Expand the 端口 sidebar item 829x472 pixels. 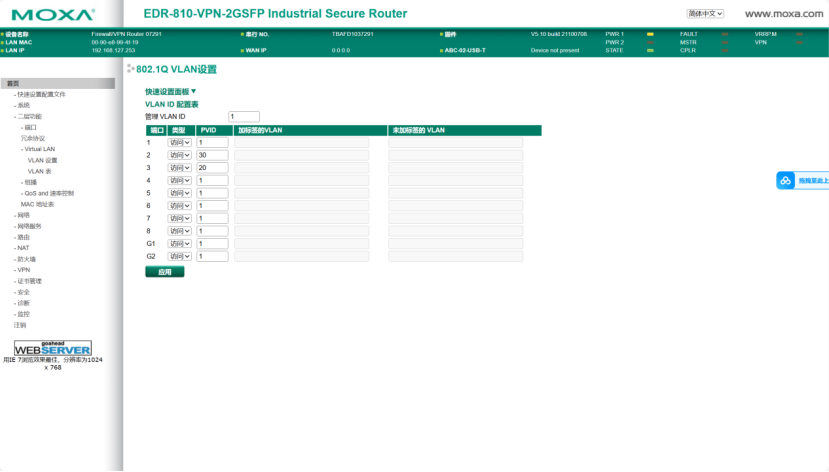coord(30,128)
